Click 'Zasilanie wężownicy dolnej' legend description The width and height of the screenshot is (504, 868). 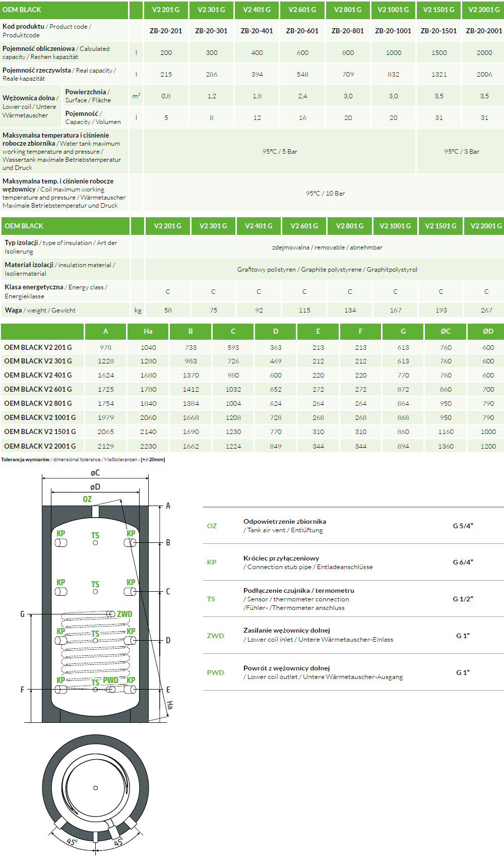[x=287, y=630]
